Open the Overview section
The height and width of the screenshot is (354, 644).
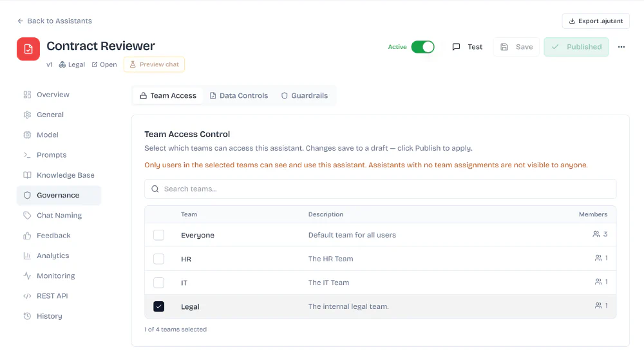coord(59,95)
